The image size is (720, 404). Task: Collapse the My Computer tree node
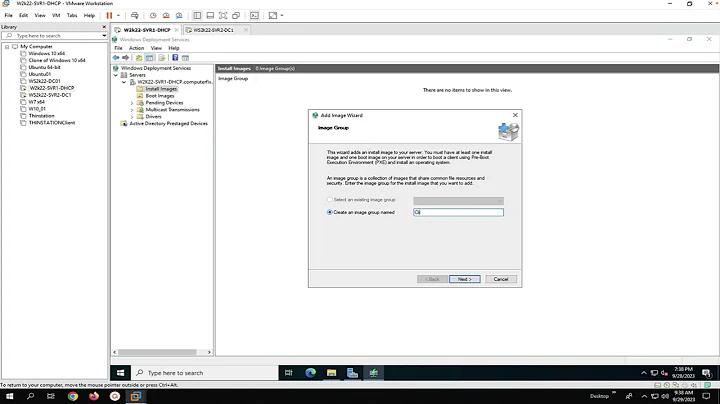click(7, 46)
